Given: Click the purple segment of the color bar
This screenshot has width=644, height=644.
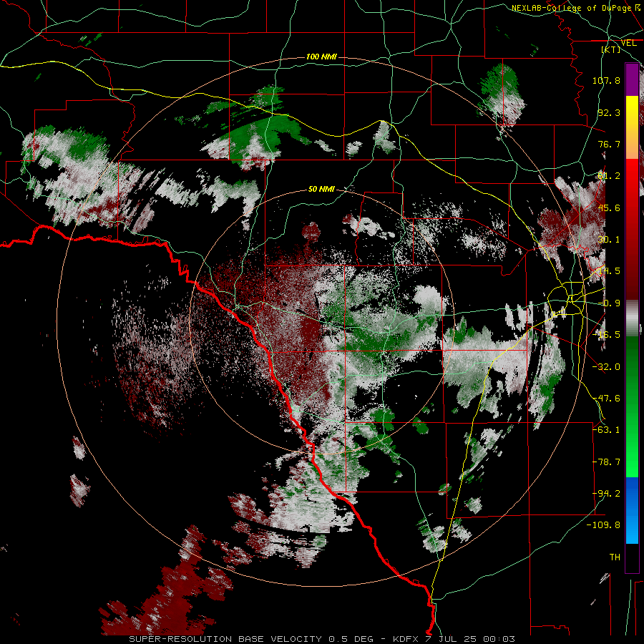Looking at the screenshot, I should point(632,80).
